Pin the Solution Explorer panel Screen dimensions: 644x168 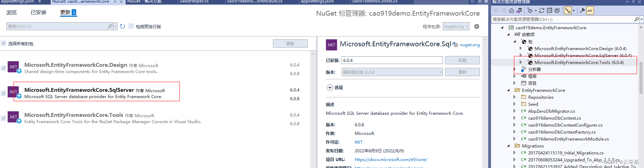coord(634,2)
